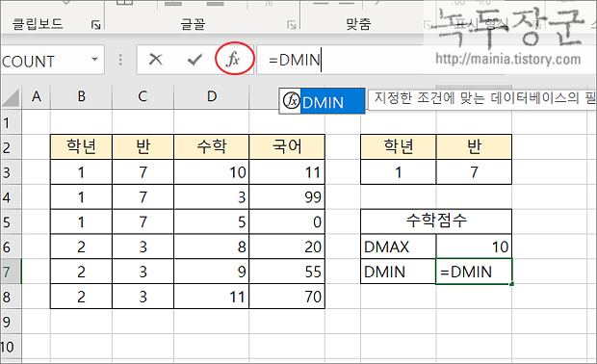Select row 4 header

(x=11, y=197)
